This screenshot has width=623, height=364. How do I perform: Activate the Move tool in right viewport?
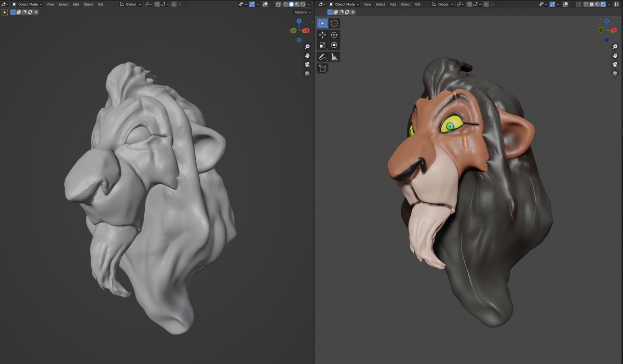point(322,35)
